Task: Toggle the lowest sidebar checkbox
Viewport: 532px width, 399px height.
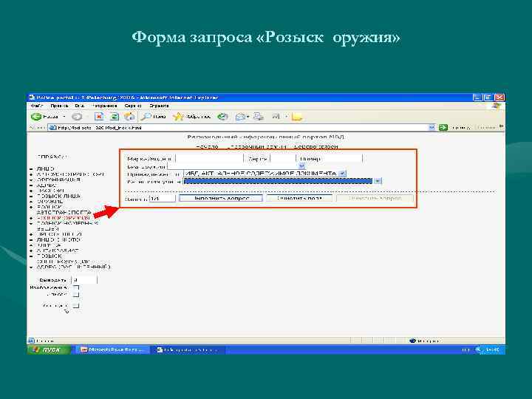Action: coord(75,305)
